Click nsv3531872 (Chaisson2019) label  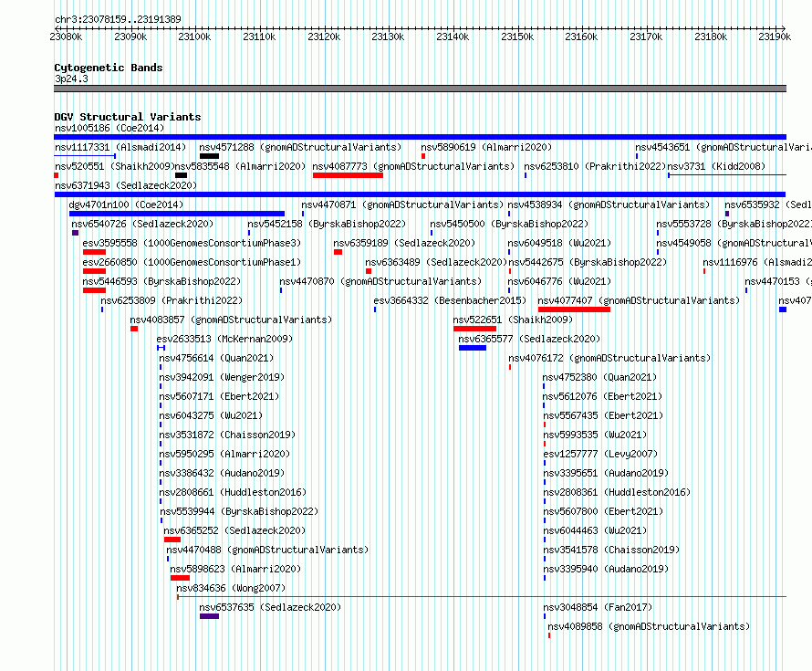click(227, 435)
